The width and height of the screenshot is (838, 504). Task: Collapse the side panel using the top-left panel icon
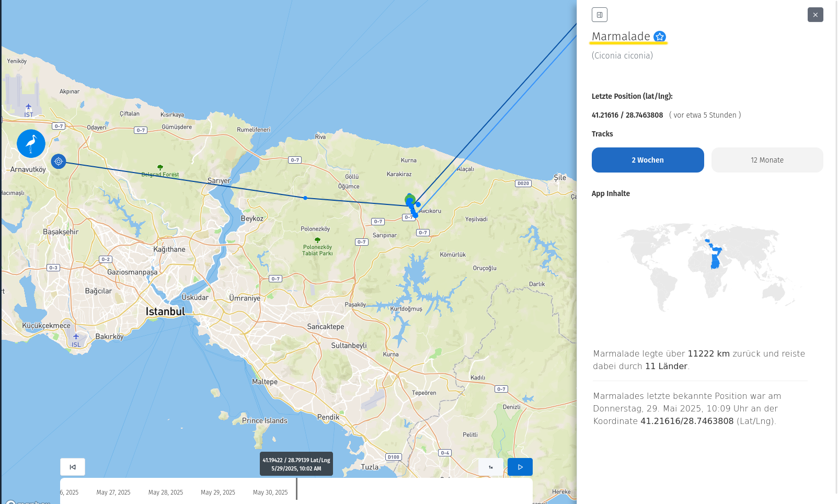click(x=599, y=15)
